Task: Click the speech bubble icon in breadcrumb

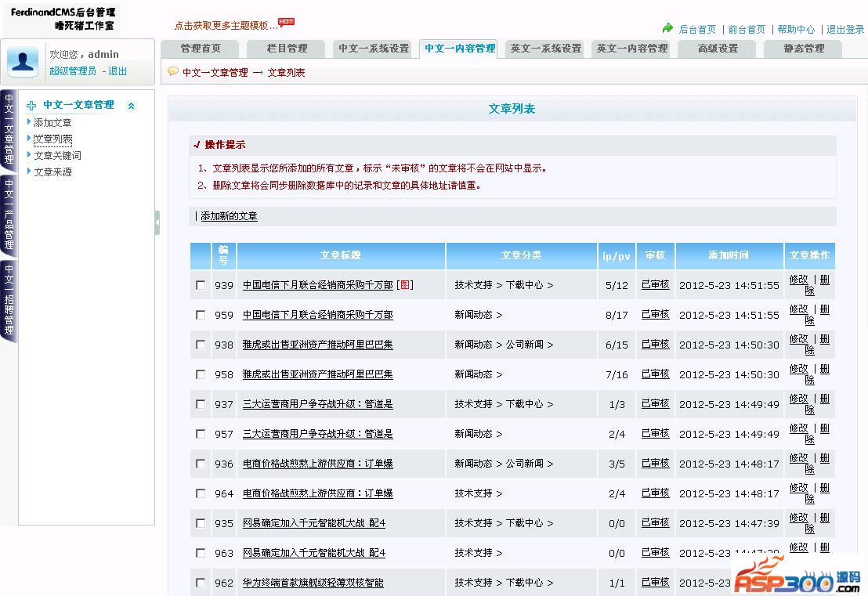Action: click(x=173, y=72)
